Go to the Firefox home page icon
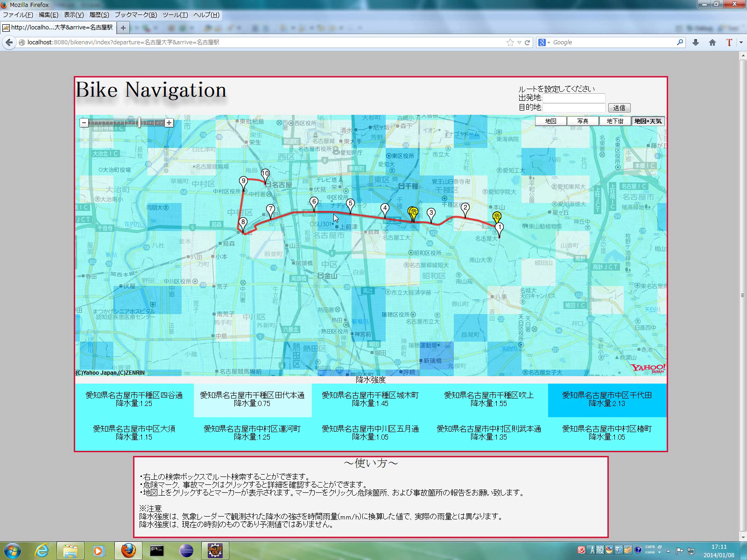The image size is (747, 560). [712, 42]
